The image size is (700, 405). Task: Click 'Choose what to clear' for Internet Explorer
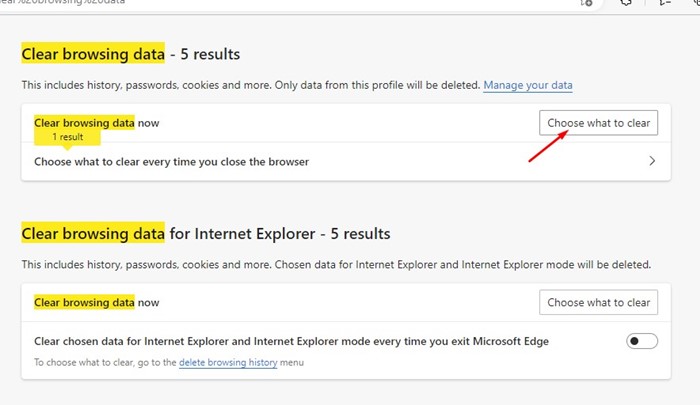click(598, 302)
